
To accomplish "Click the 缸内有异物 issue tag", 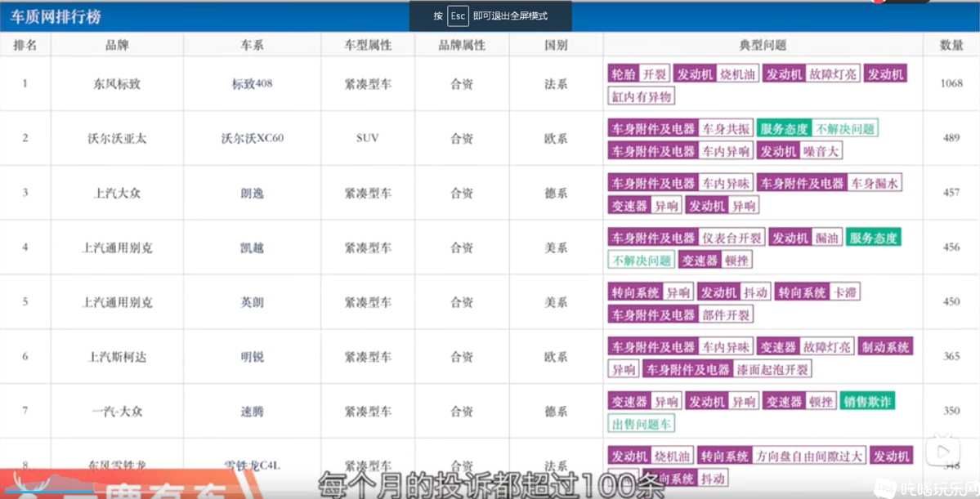I will (x=642, y=96).
